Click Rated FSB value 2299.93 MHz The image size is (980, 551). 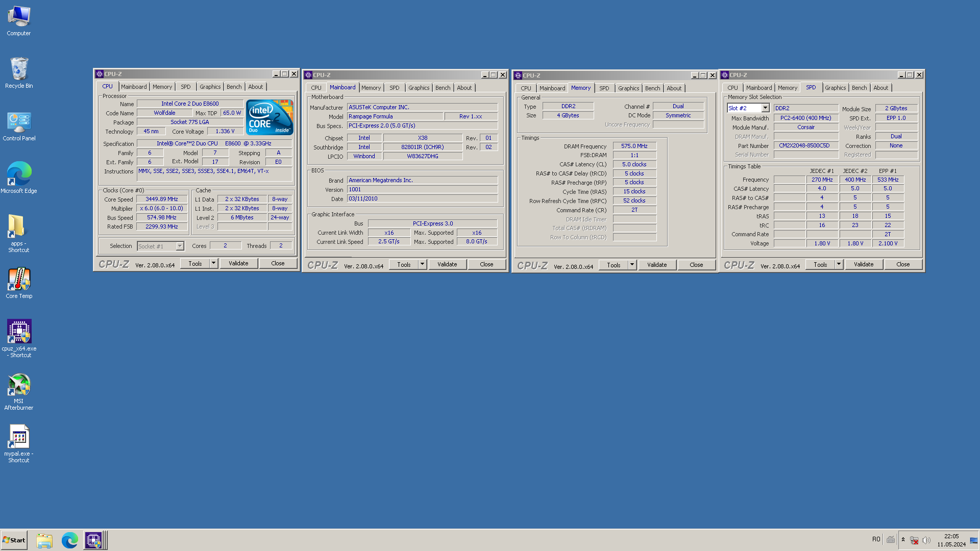(x=162, y=227)
